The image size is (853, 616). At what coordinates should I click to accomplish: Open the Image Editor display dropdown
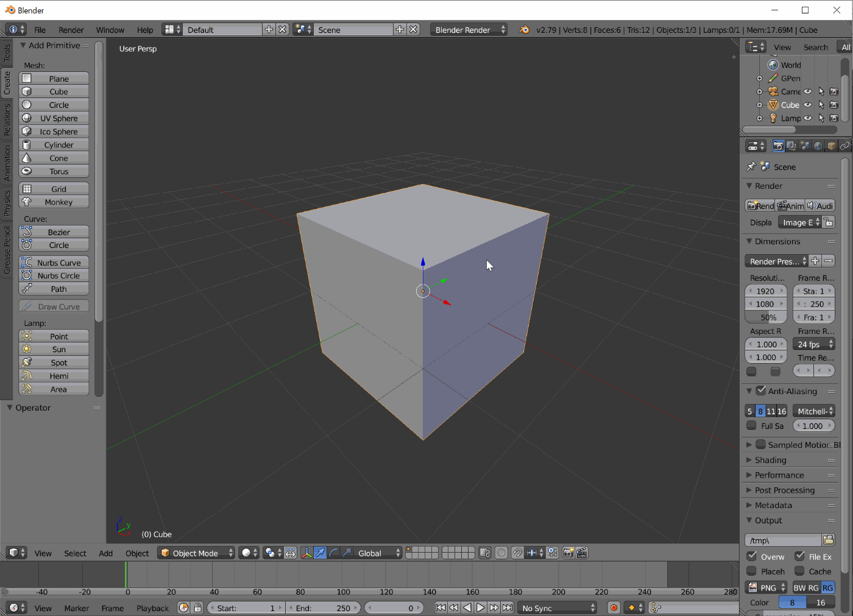[x=799, y=222]
